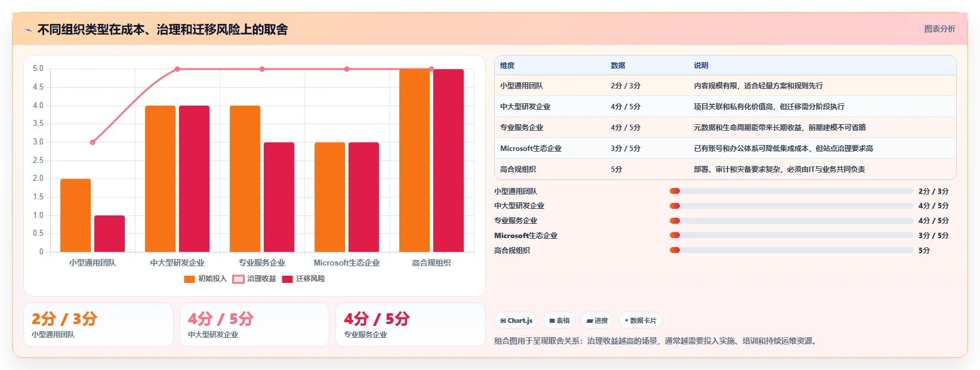Click the orange 初始投入 bar for 小型通用团队
This screenshot has height=370, width=980.
75,215
